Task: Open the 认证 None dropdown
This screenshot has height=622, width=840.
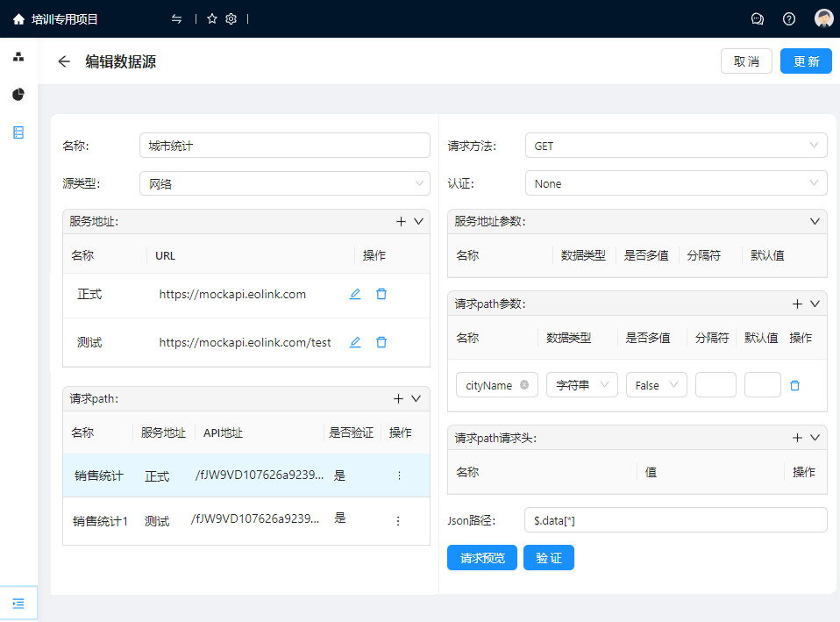Action: click(x=675, y=183)
